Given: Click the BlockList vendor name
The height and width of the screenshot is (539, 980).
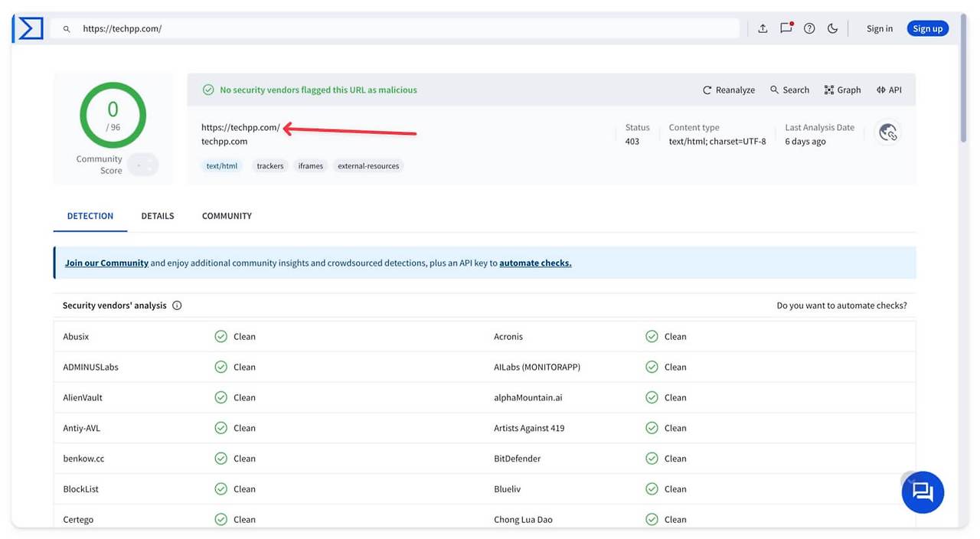Looking at the screenshot, I should [x=80, y=489].
